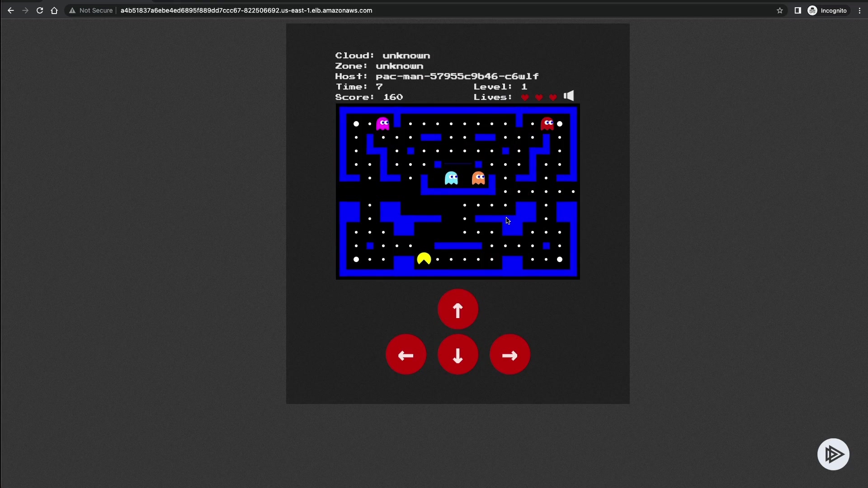Screen dimensions: 868x488
Task: Click the Pluralsight play logo badge
Action: coord(833,454)
